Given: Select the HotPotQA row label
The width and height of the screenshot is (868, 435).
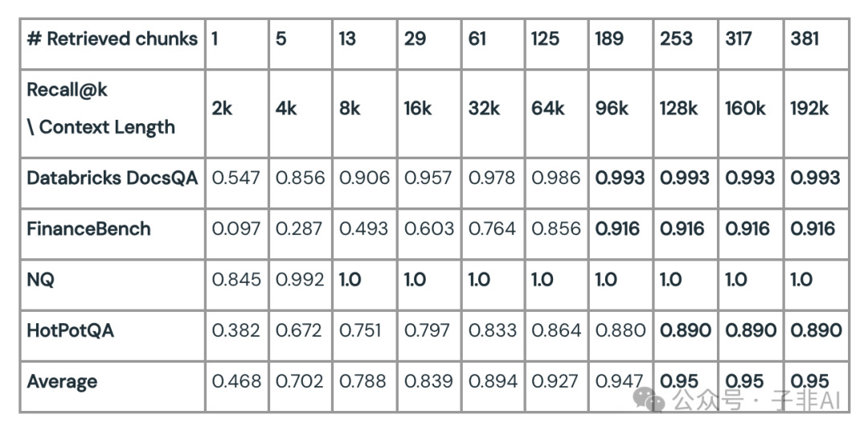Looking at the screenshot, I should tap(71, 330).
